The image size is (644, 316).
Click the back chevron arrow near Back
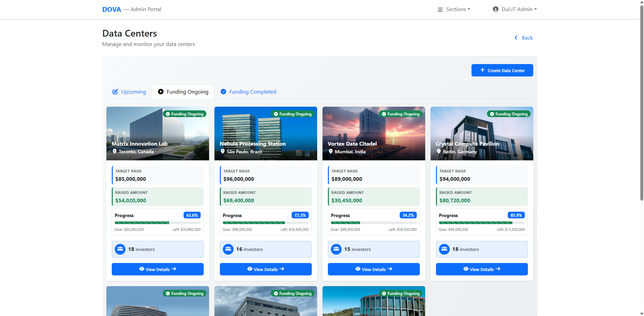(516, 38)
